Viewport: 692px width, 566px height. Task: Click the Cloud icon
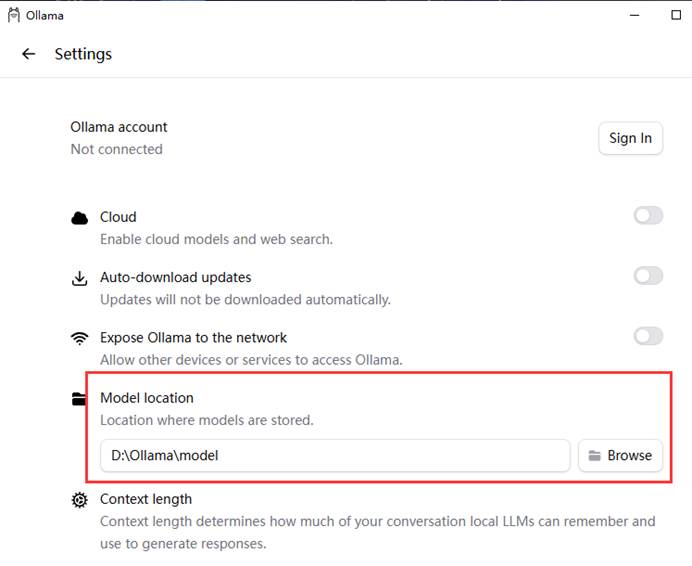click(79, 218)
